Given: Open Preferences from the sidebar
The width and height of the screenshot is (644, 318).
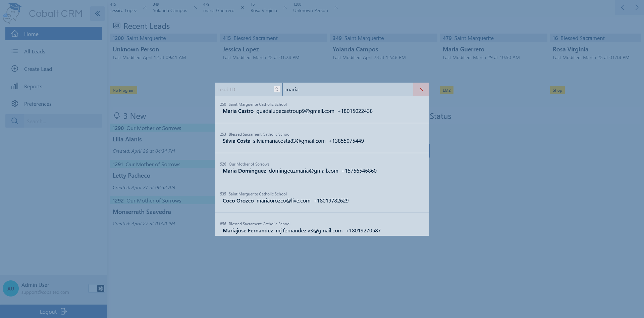Looking at the screenshot, I should (38, 104).
